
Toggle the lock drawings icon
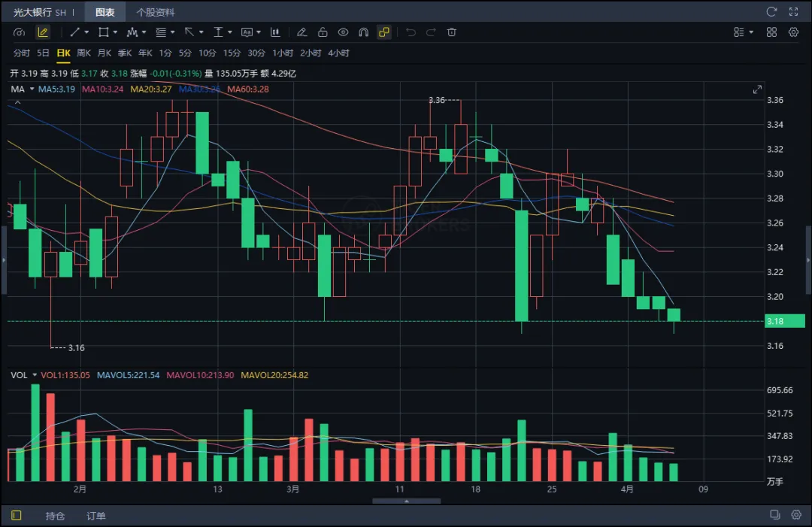point(323,32)
